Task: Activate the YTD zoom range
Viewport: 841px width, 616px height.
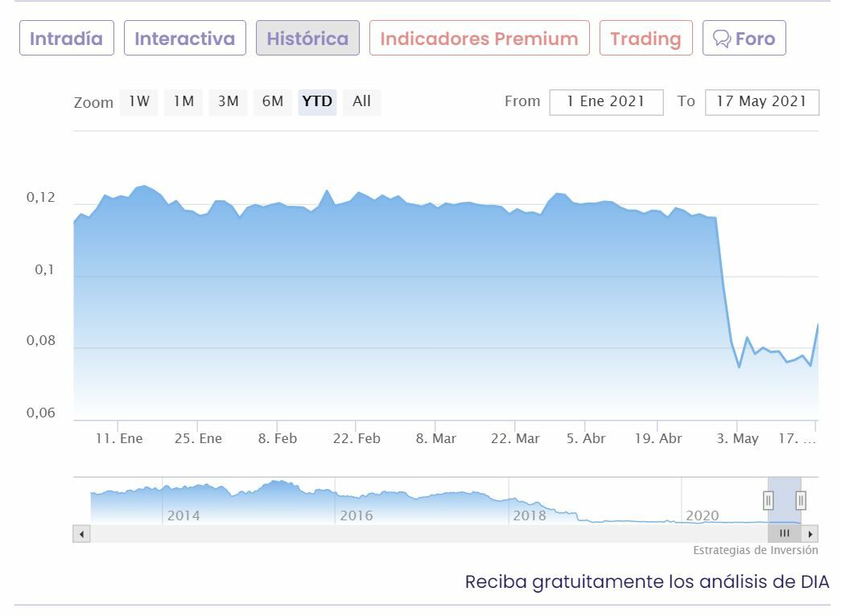Action: coord(317,101)
